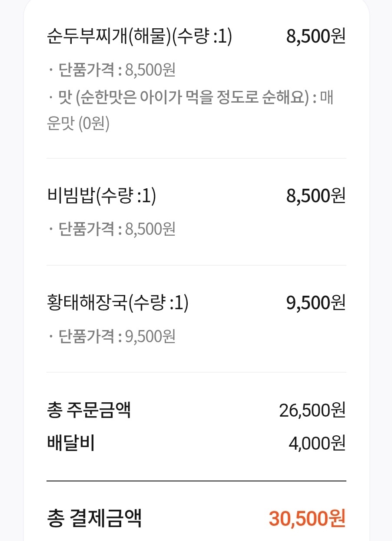The image size is (392, 541).
Task: Select the 단품가격 line under 순두부찌개
Action: [111, 70]
